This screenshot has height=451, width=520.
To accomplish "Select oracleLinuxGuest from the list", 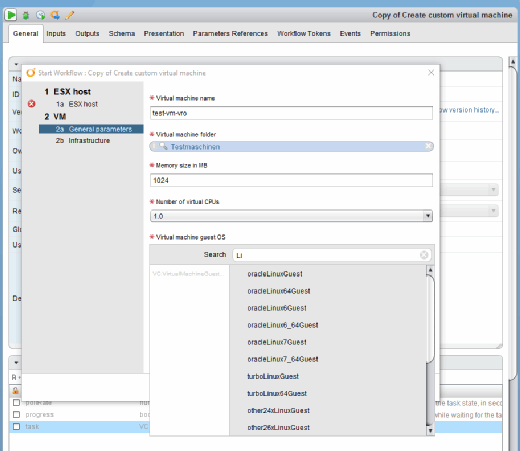I will point(275,274).
